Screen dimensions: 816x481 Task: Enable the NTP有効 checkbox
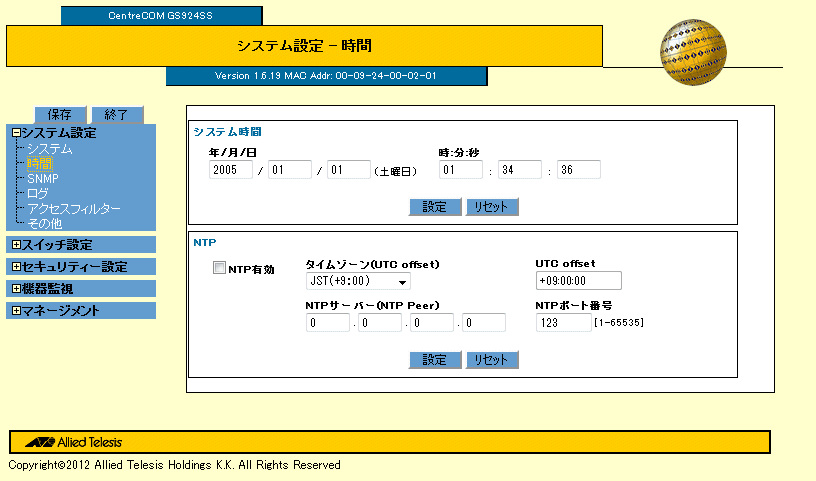[219, 268]
